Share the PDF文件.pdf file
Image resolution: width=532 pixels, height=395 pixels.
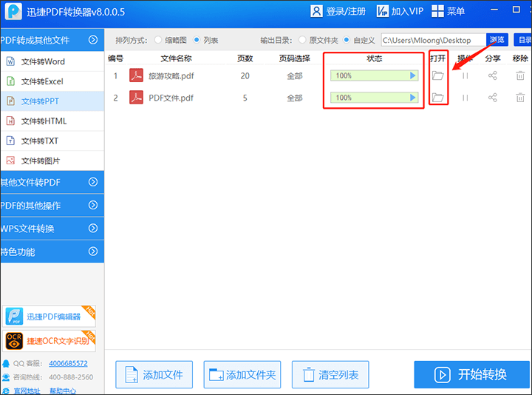tap(493, 98)
